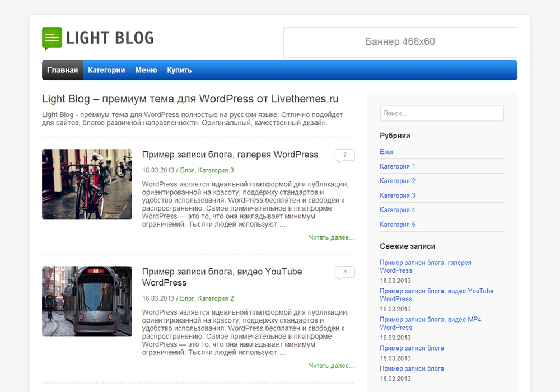
Task: Open Блог in the Рубрики sidebar
Action: pyautogui.click(x=387, y=152)
